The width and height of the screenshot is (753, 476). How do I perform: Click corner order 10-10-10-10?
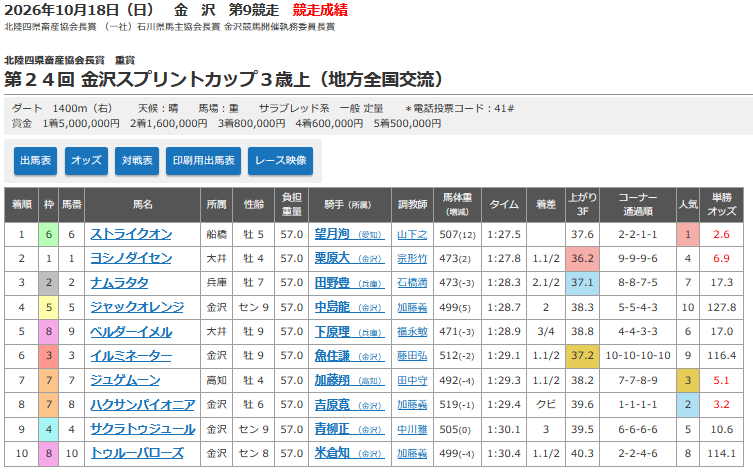click(x=638, y=356)
